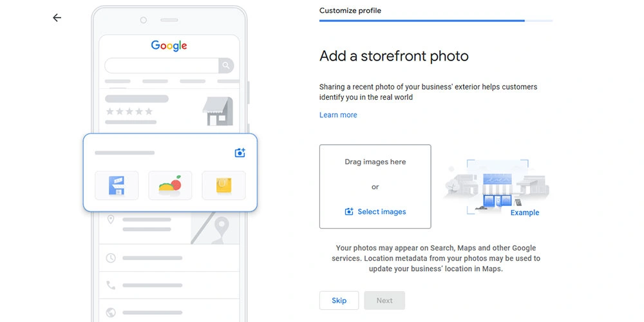The height and width of the screenshot is (322, 644).
Task: Select the yellow shopping bag thumbnail
Action: point(223,185)
